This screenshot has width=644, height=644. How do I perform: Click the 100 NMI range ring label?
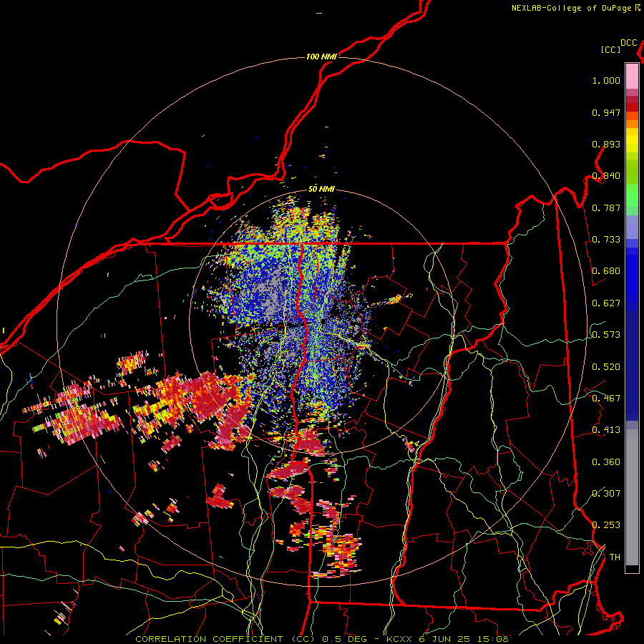click(x=321, y=57)
